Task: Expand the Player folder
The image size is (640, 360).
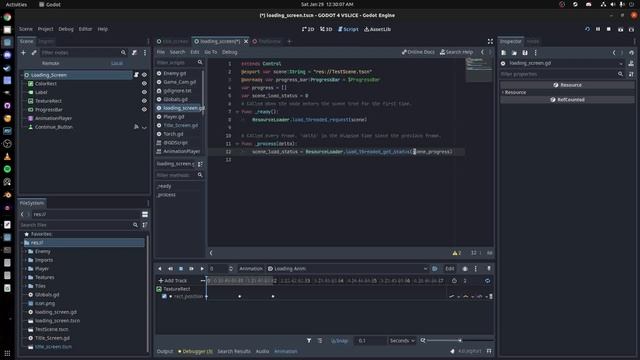Action: 25,269
